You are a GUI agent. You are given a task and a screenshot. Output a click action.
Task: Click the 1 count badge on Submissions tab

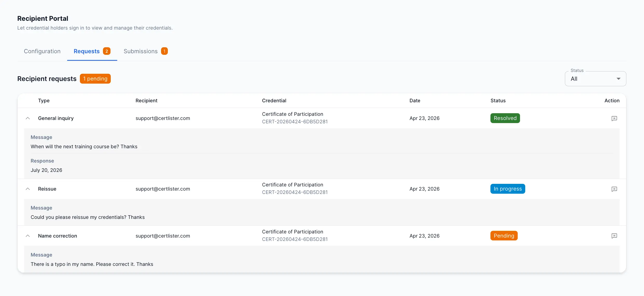click(x=164, y=51)
